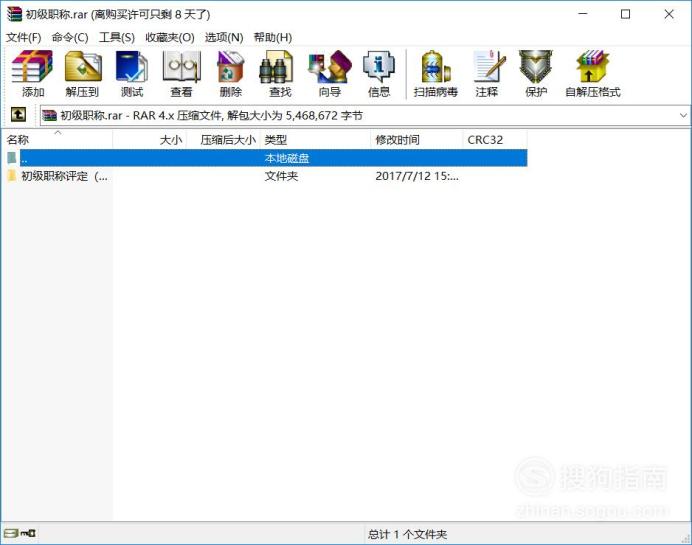Click the WinRAR title bar app icon
Viewport: 692px width, 545px height.
(14, 14)
